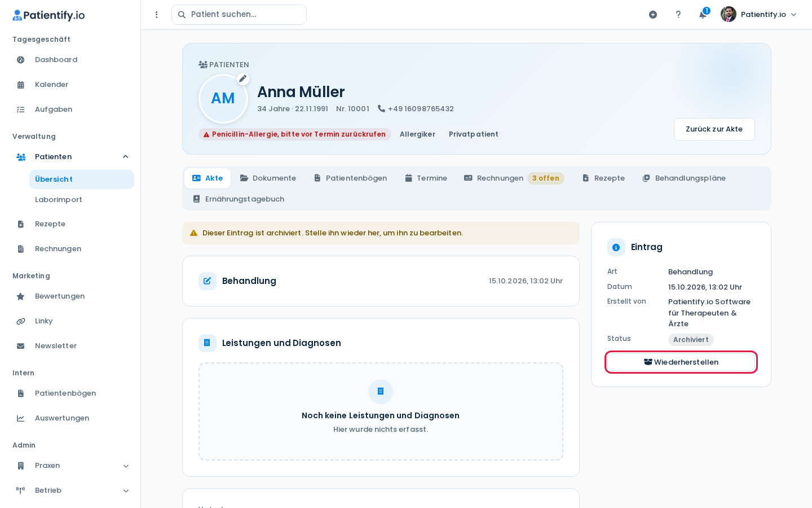
Task: Switch to the Dokumente tab
Action: (268, 178)
